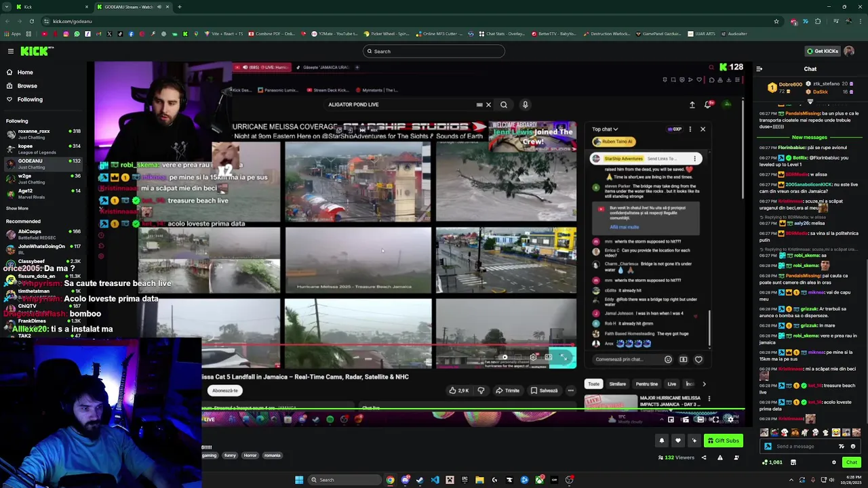Open the Kick sidebar hamburger menu
This screenshot has width=868, height=488.
click(10, 51)
